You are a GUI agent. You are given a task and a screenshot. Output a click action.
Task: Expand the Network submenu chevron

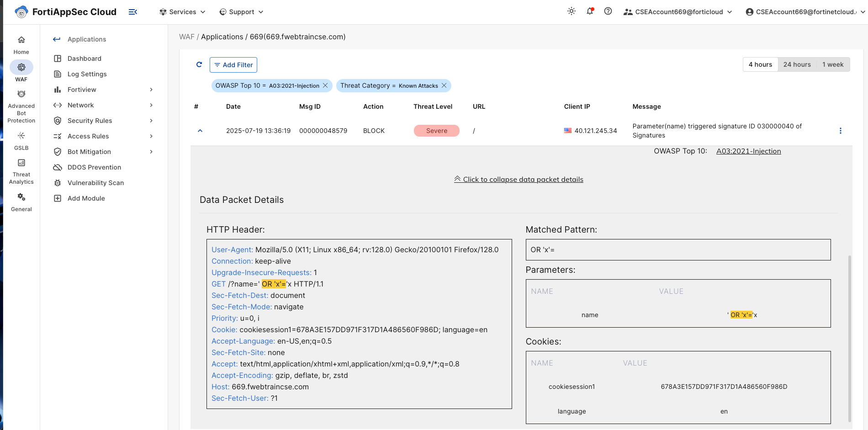point(151,105)
